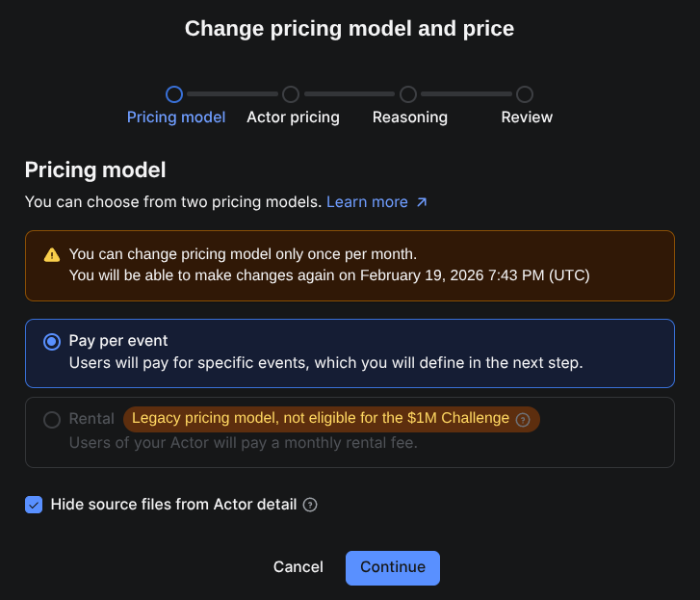The image size is (700, 600).
Task: Jump to the Review step label
Action: click(x=527, y=117)
